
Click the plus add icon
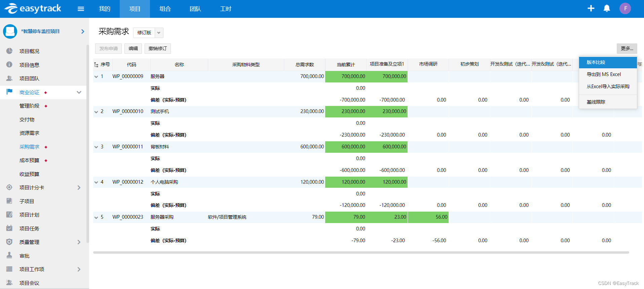(x=591, y=8)
